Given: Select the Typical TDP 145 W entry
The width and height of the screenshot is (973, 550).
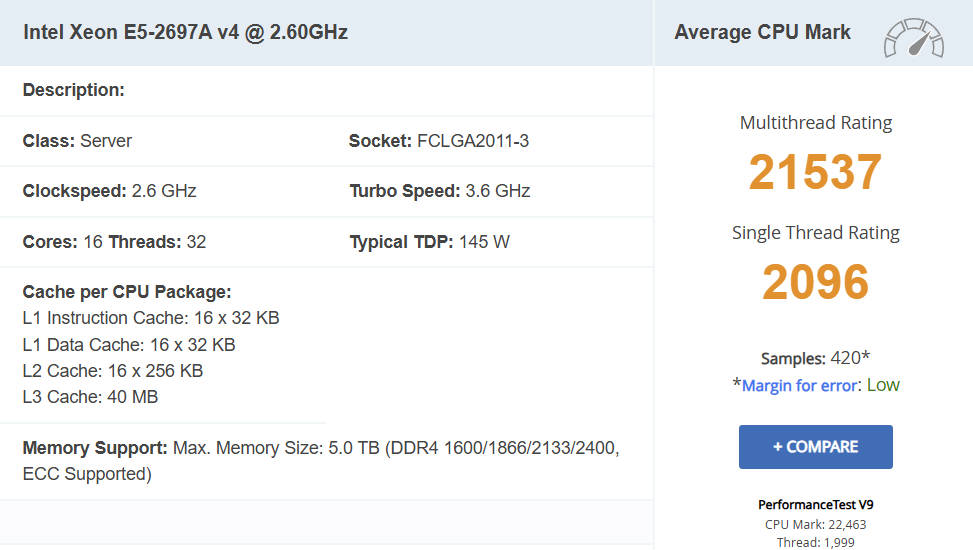Looking at the screenshot, I should 430,242.
